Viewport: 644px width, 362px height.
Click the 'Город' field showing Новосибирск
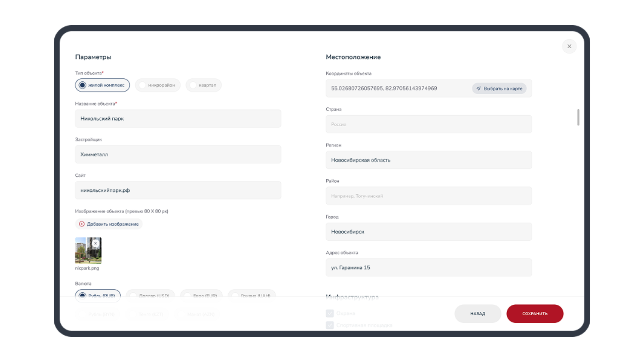click(429, 232)
